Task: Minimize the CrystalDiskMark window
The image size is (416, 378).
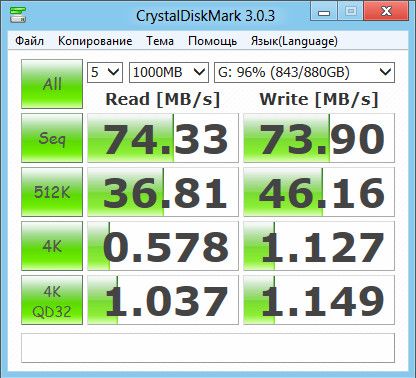Action: pyautogui.click(x=324, y=12)
